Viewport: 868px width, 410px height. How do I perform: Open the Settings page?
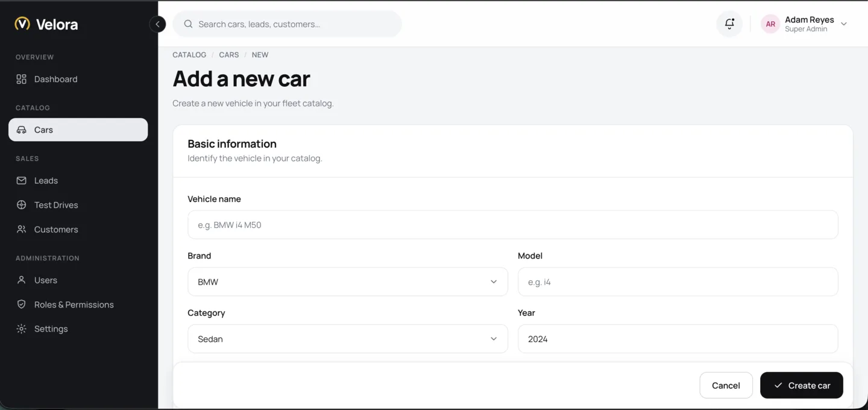78,329
